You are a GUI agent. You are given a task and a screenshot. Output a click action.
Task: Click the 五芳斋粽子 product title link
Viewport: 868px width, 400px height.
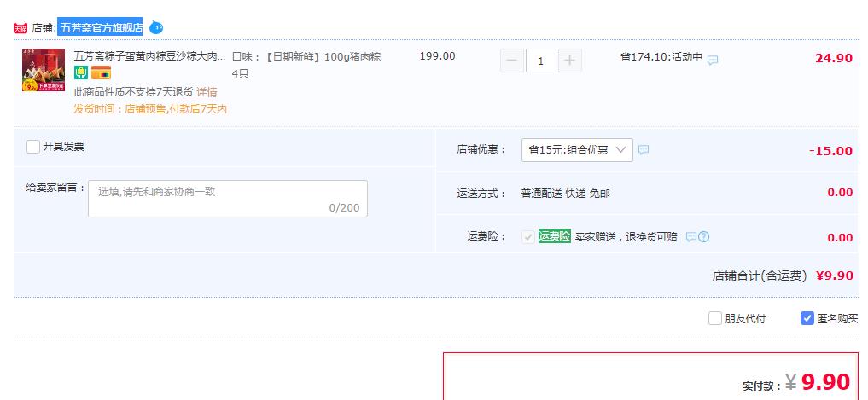(149, 56)
